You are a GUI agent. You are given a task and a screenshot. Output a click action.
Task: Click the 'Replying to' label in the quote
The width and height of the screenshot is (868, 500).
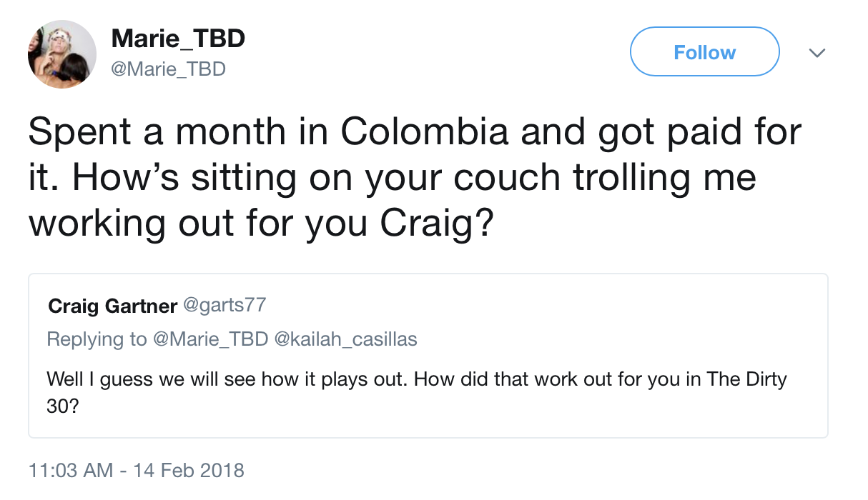pos(97,339)
